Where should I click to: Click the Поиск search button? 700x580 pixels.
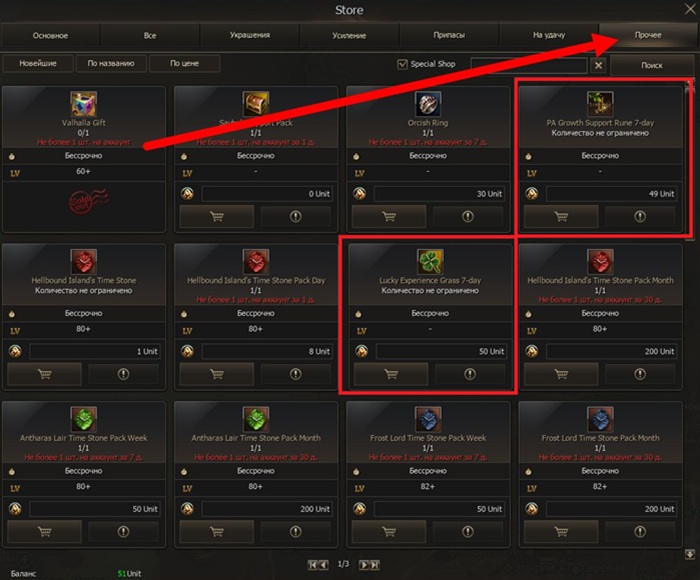[651, 65]
